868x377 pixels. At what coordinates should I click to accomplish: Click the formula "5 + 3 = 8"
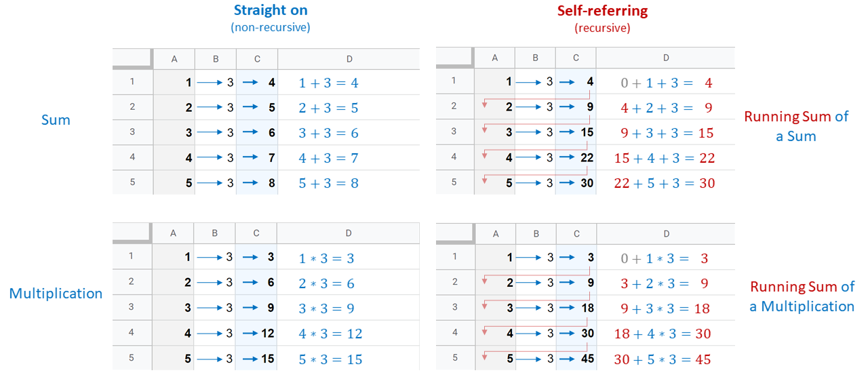point(328,183)
